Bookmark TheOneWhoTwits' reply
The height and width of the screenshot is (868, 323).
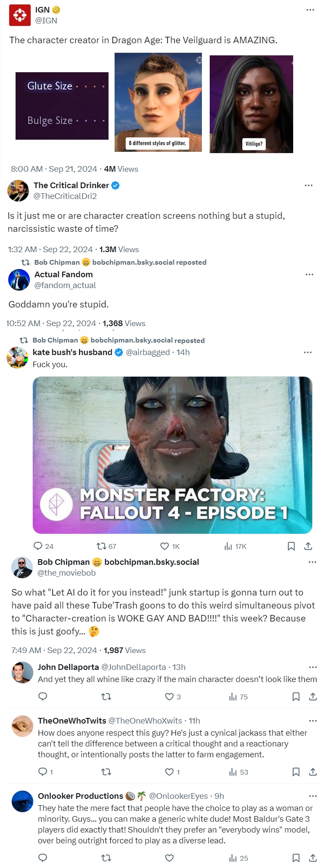[x=296, y=772]
